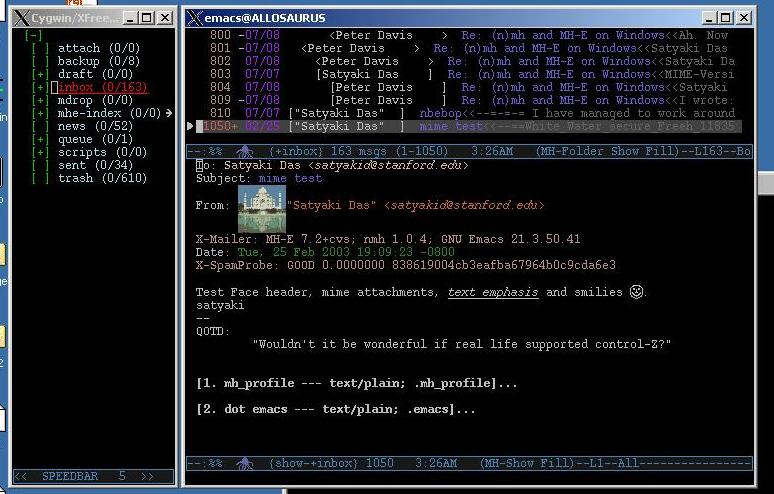Screen dimensions: 774x494
Task: Open the queue (0/1) folder
Action: point(95,139)
